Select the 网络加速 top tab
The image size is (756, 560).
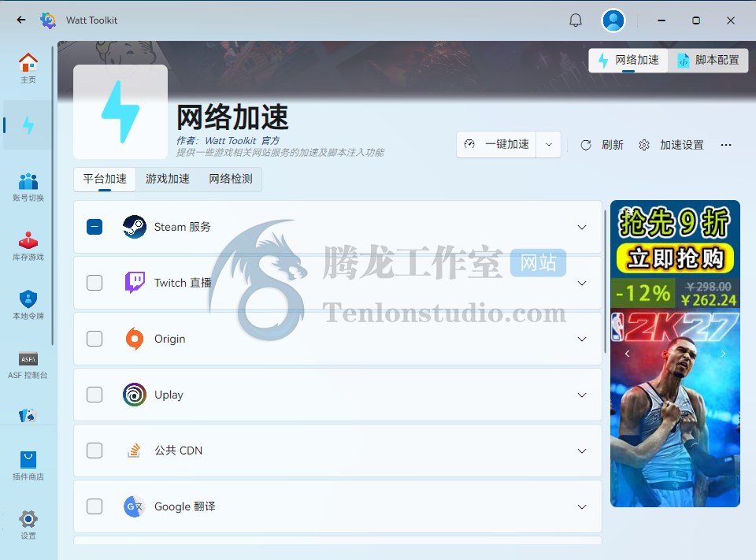[x=628, y=61]
